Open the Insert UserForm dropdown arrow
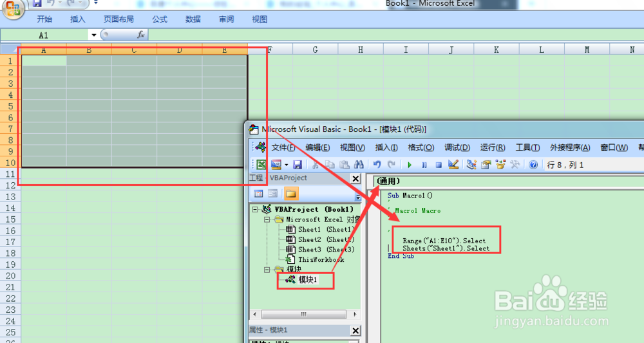The width and height of the screenshot is (644, 343). [287, 165]
